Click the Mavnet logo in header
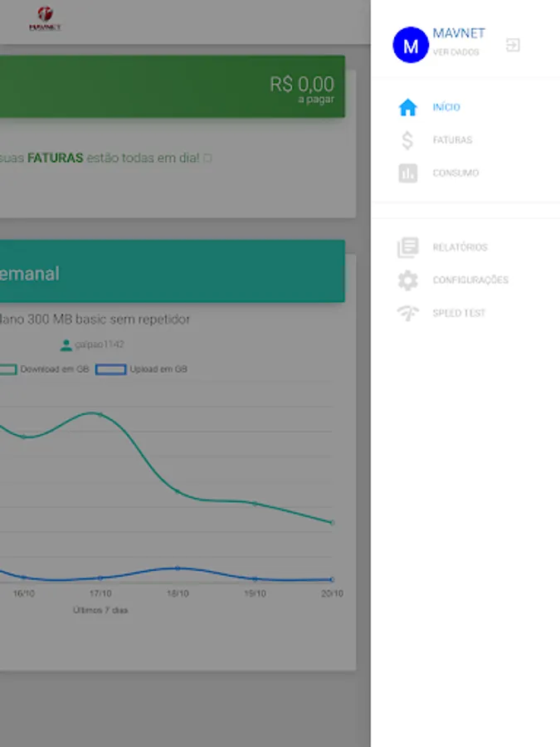 45,19
